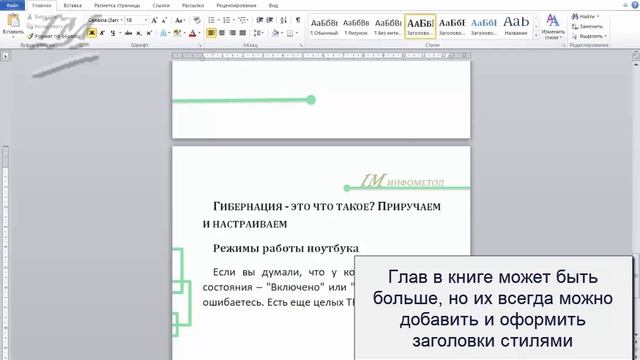The height and width of the screenshot is (360, 640).
Task: Click the tab stop selector beside the ruler
Action: coord(5,56)
